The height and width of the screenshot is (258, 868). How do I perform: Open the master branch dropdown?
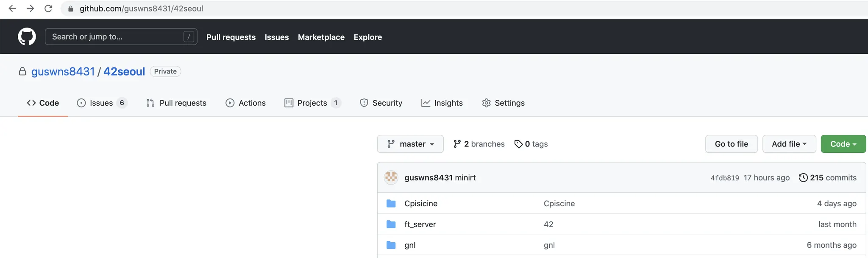(410, 144)
